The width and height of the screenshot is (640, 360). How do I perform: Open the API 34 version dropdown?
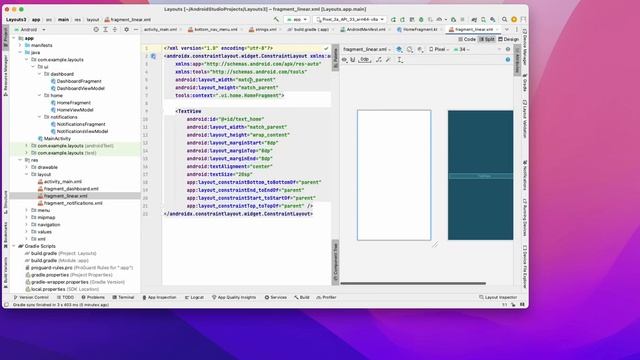462,49
